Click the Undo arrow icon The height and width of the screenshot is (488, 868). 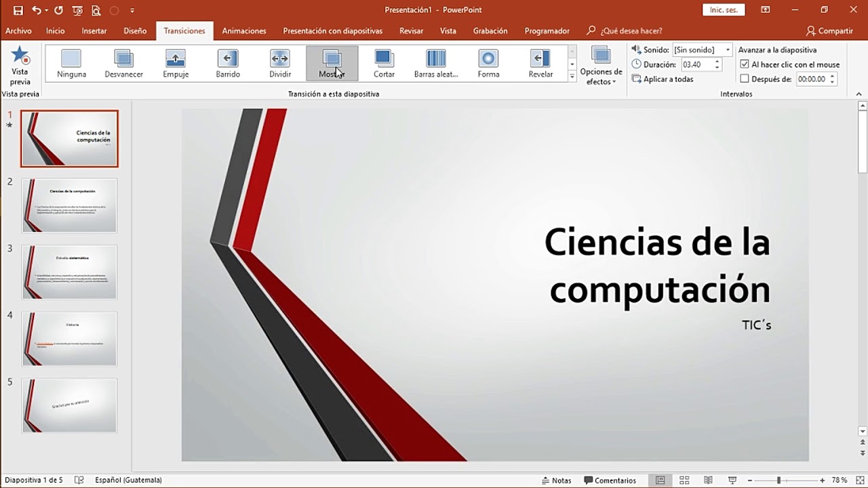click(37, 10)
